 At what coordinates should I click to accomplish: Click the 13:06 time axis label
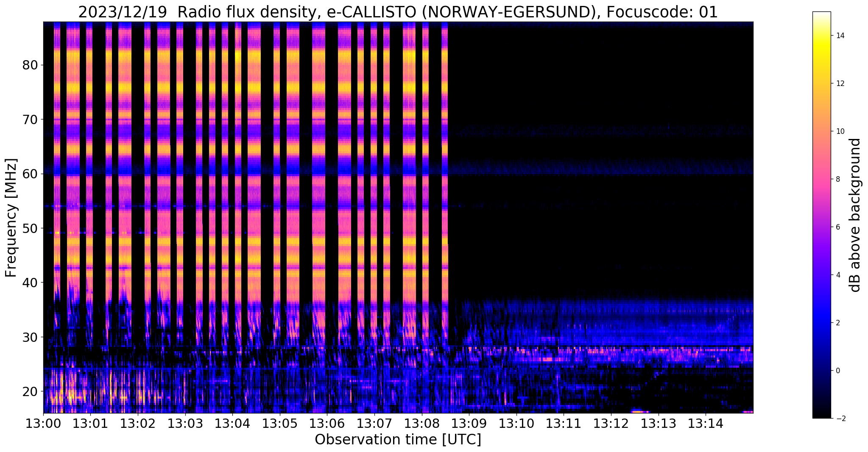click(327, 424)
